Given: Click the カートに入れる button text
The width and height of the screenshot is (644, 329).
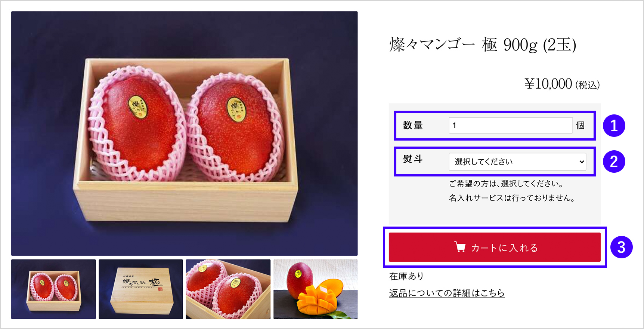Looking at the screenshot, I should pos(504,248).
